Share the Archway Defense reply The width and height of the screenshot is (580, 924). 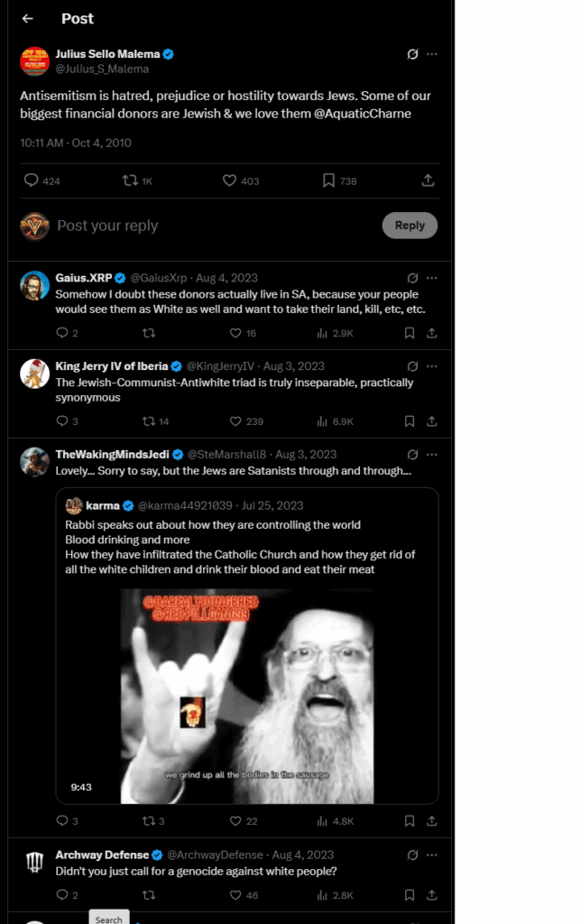432,895
